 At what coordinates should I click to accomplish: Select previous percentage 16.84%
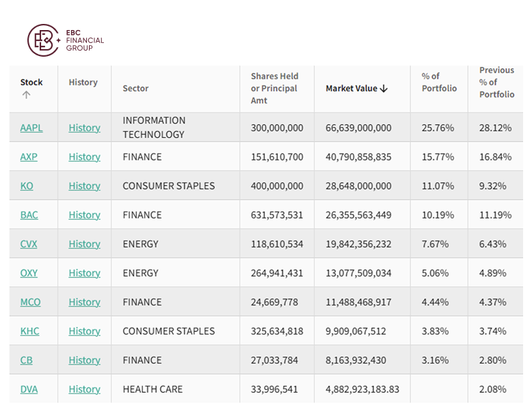[495, 157]
